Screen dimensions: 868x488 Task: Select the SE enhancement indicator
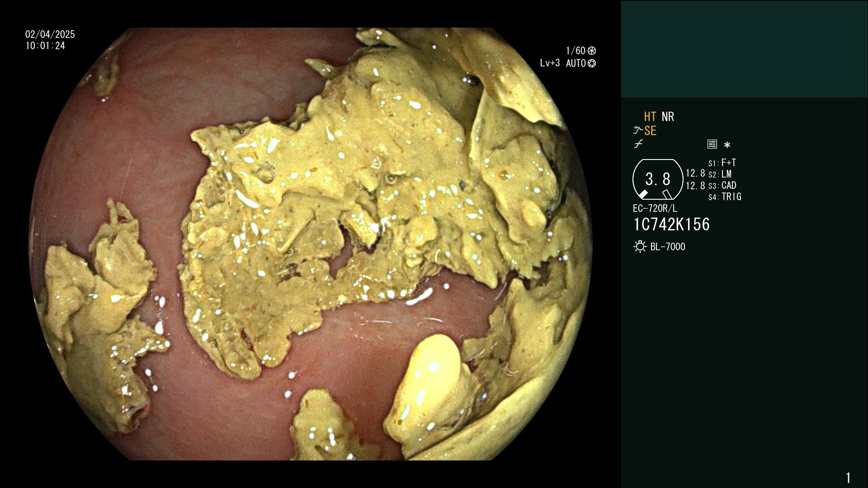(x=650, y=131)
